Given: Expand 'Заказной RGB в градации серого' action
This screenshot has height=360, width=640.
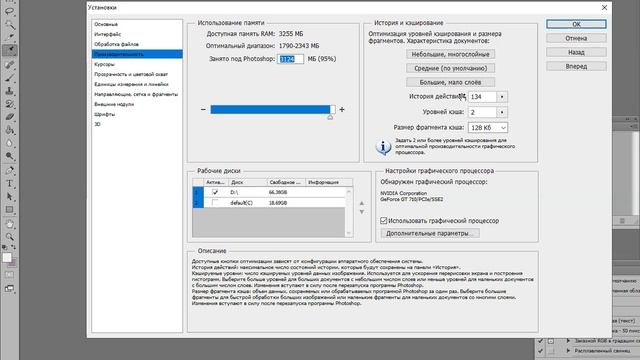Looking at the screenshot, I should coord(568,340).
